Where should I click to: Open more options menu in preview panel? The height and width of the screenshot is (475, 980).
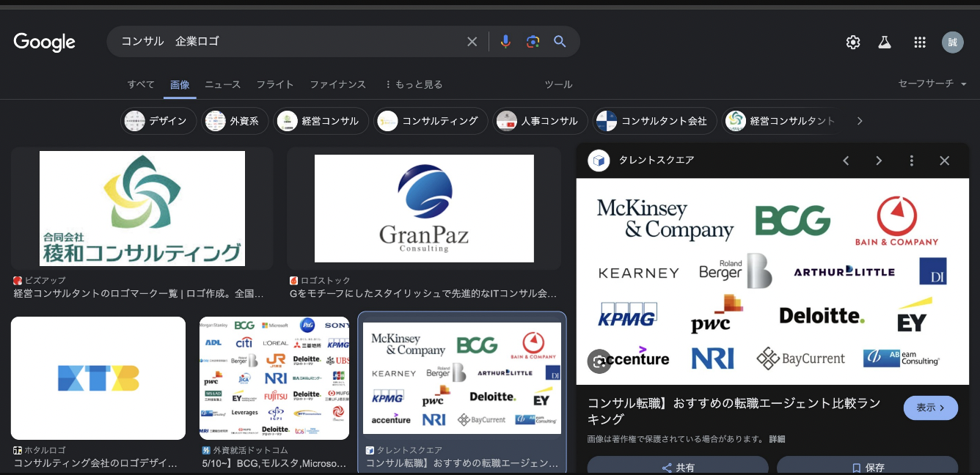pyautogui.click(x=912, y=161)
